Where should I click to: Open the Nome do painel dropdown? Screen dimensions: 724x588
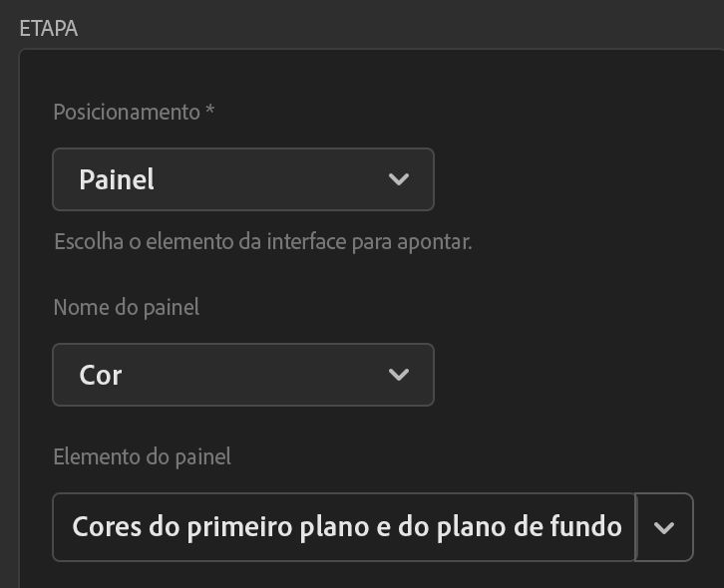(242, 375)
